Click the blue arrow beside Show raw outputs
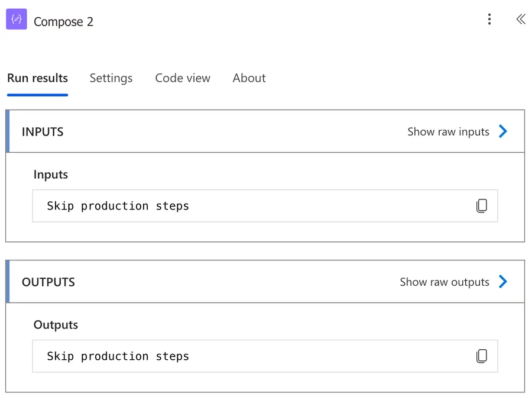The image size is (532, 403). click(x=503, y=282)
